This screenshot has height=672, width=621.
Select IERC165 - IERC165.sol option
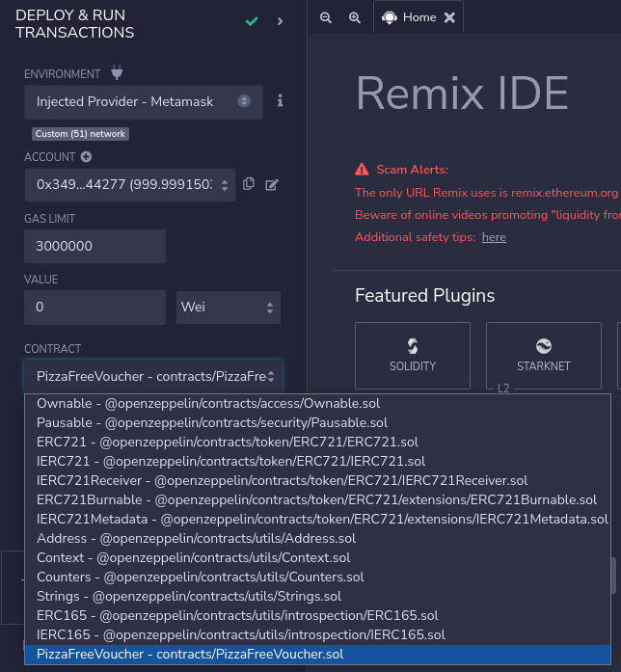point(317,634)
